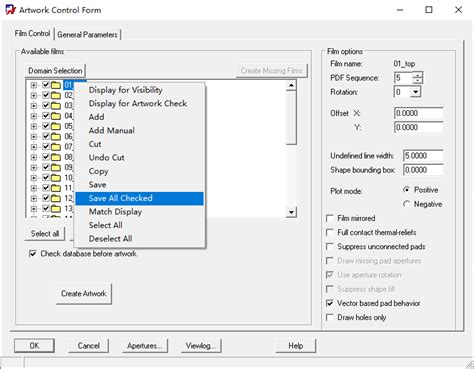
Task: Select Negative plot mode
Action: (x=406, y=204)
